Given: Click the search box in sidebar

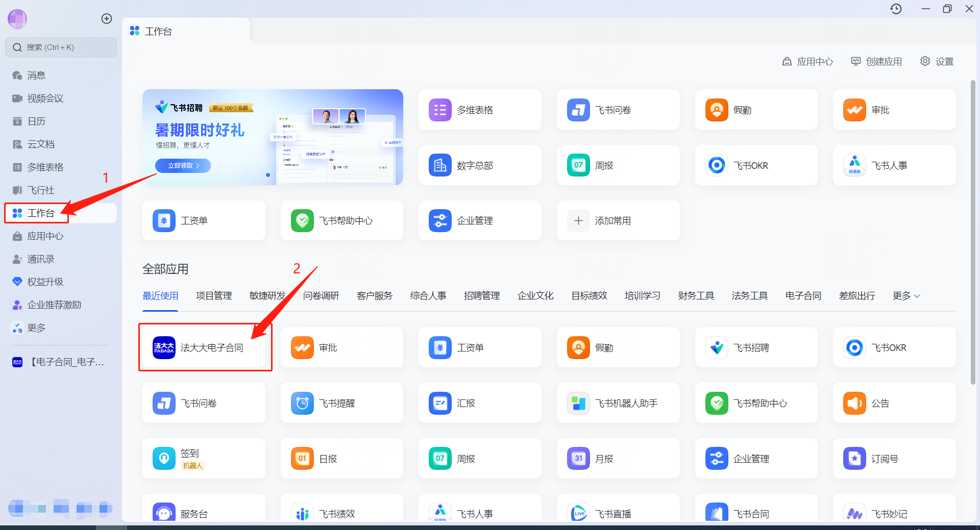Looking at the screenshot, I should coord(61,47).
